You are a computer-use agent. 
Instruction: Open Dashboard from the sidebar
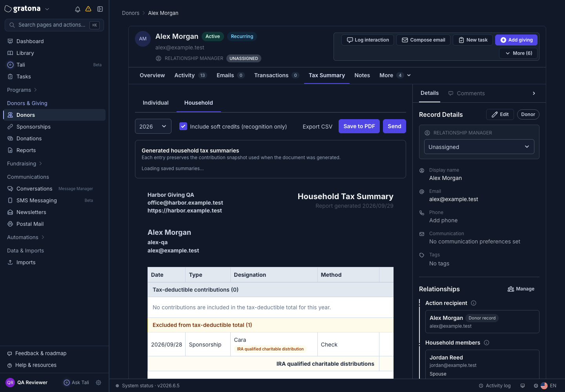pos(54,41)
